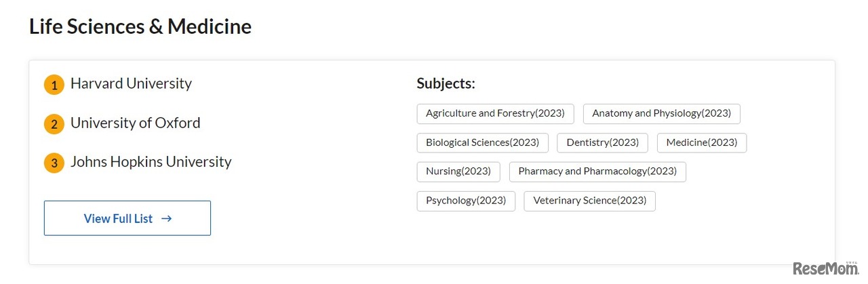The image size is (868, 284).
Task: Choose the Biological Sciences(2023) tag
Action: tap(482, 143)
